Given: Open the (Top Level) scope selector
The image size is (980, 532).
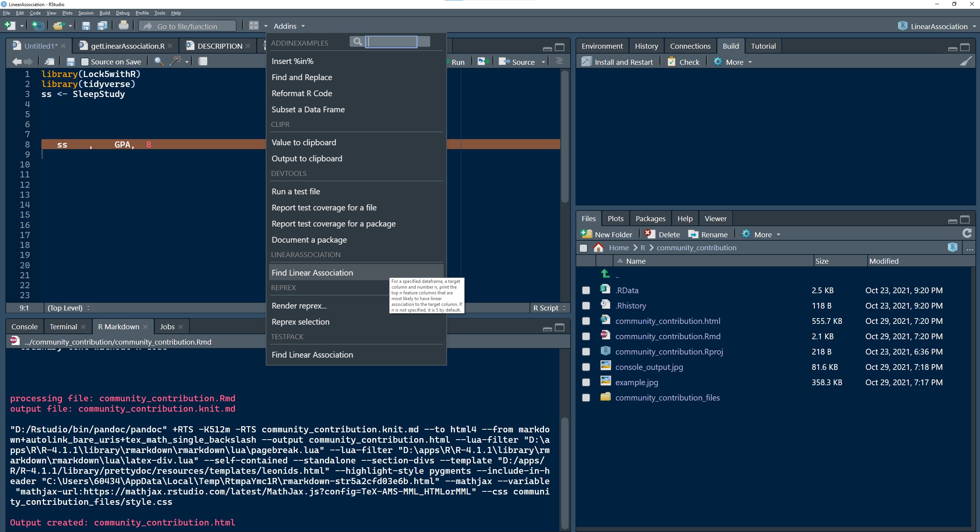Looking at the screenshot, I should point(69,308).
